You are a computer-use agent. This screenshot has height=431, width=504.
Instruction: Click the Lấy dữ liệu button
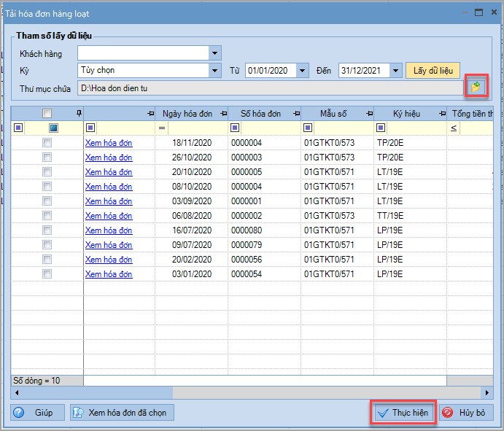coord(433,71)
